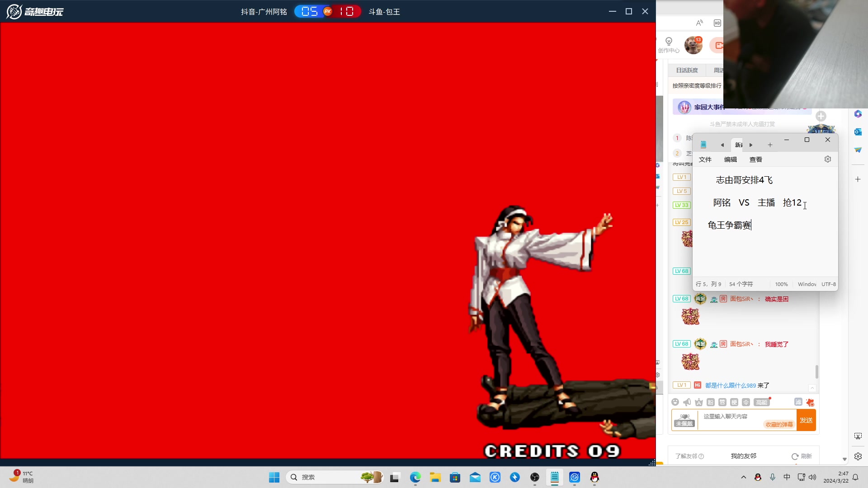Image resolution: width=868 pixels, height=488 pixels.
Task: Click the 未佩戴 fan badge selector
Action: pyautogui.click(x=684, y=420)
